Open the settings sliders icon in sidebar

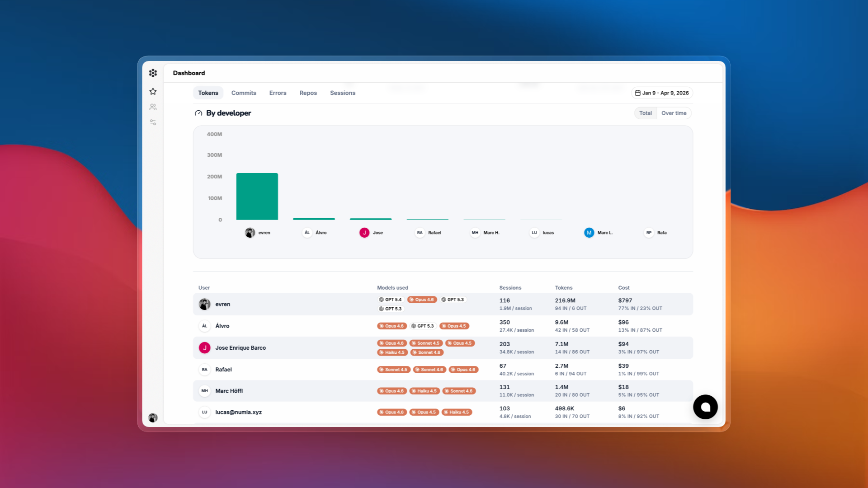[x=153, y=122]
